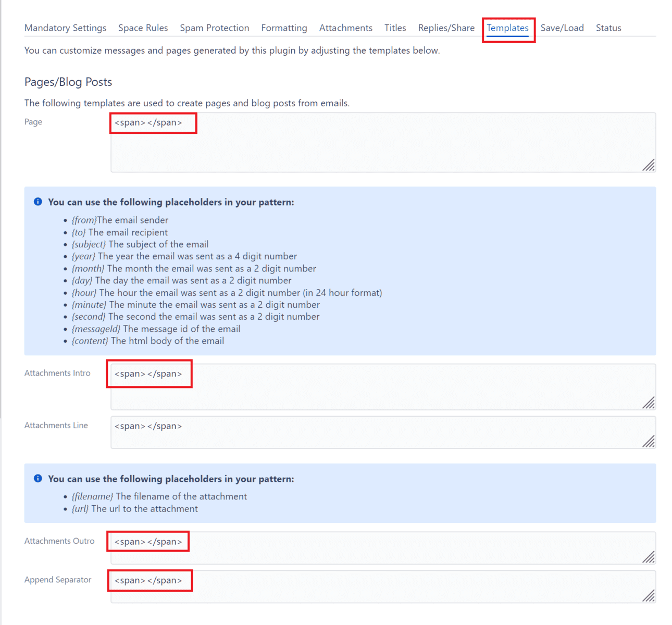
Task: Click the {content} placeholder text
Action: point(90,341)
